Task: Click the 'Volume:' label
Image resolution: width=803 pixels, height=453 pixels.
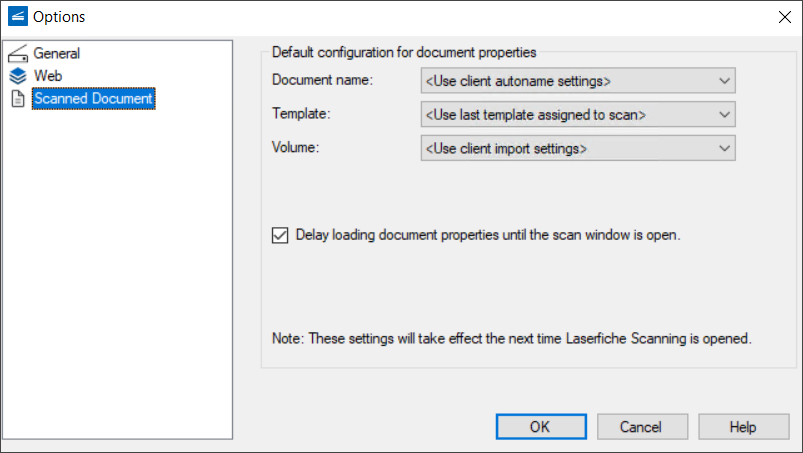Action: tap(295, 147)
